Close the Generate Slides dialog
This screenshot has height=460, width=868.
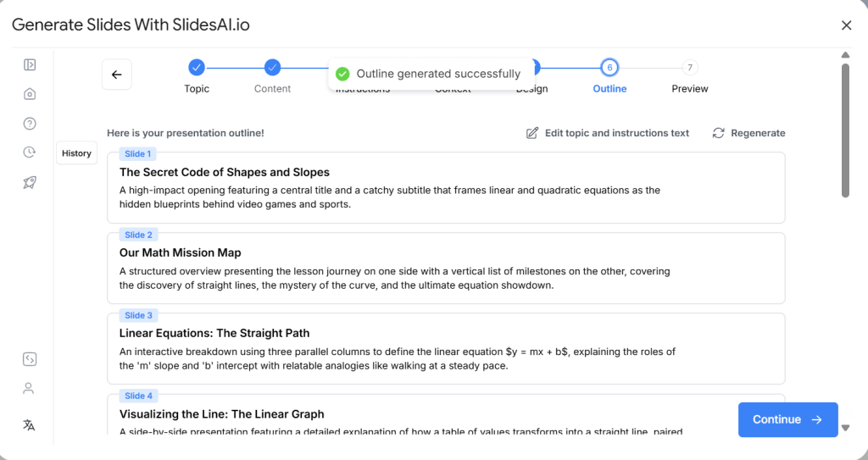coord(846,25)
